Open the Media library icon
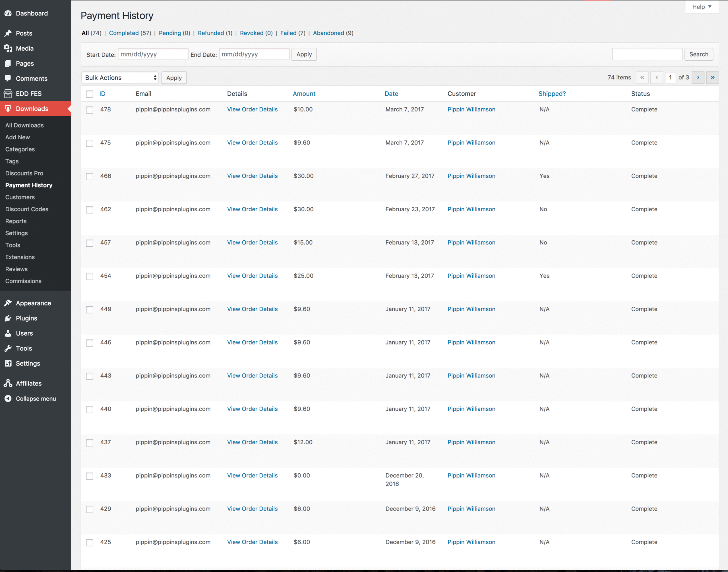This screenshot has height=572, width=728. coord(8,48)
